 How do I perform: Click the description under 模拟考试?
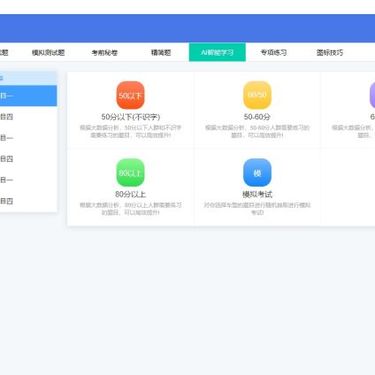(257, 209)
